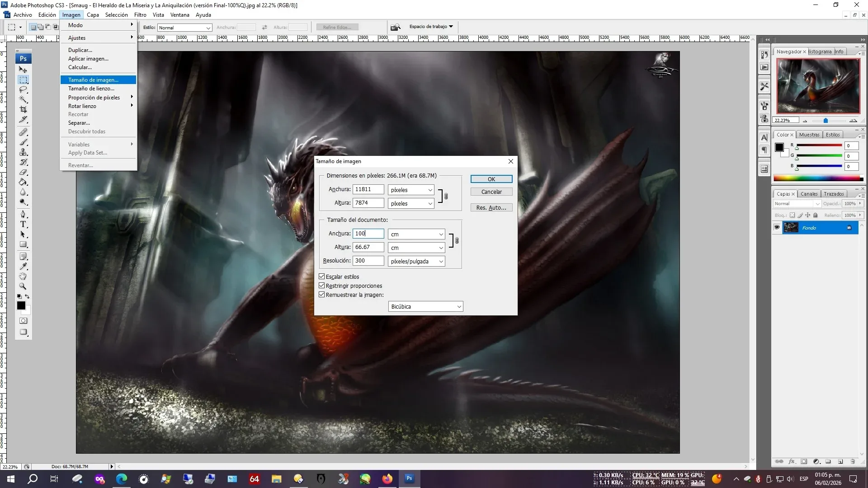This screenshot has width=868, height=488.
Task: Hide the Fondo layer visibility eye
Action: pos(777,227)
